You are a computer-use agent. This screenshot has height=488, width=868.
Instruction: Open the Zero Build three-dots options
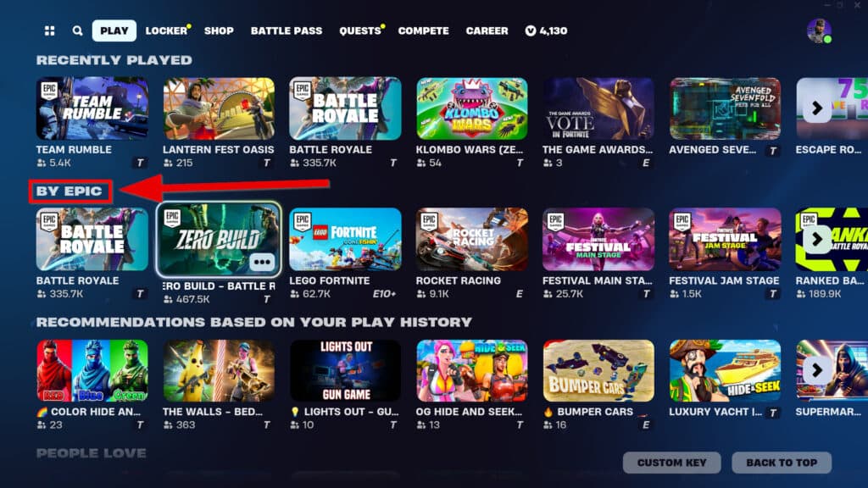262,262
